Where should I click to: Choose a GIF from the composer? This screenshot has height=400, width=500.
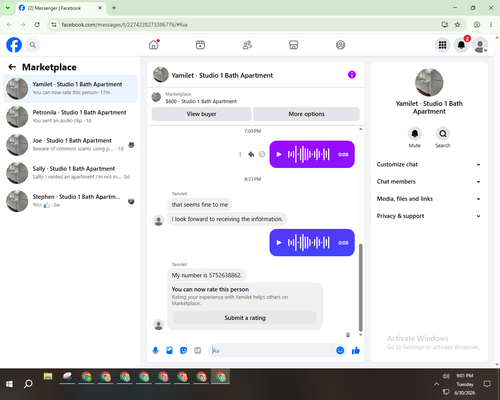point(198,350)
